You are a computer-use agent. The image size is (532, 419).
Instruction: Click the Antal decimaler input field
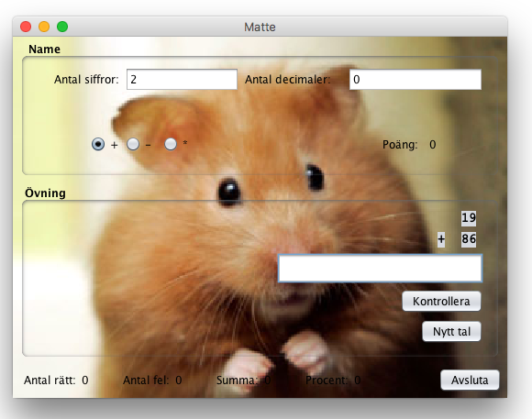tap(416, 80)
